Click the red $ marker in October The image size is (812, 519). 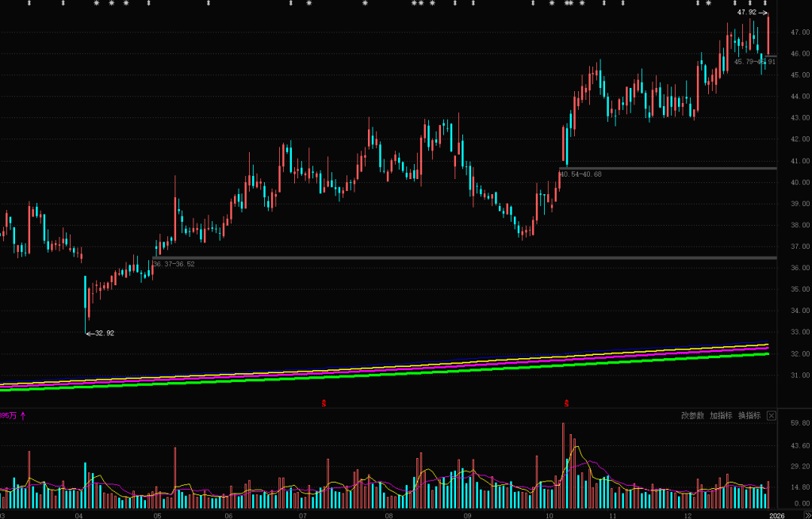(567, 403)
